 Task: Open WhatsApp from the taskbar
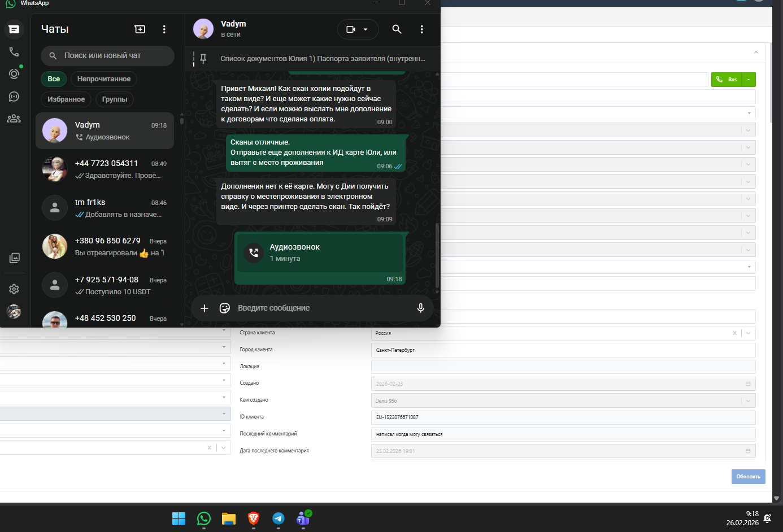pyautogui.click(x=204, y=518)
